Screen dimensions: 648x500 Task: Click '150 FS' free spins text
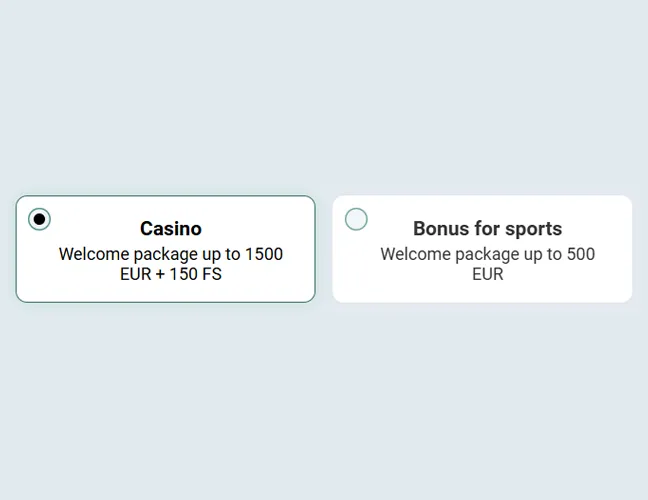196,274
